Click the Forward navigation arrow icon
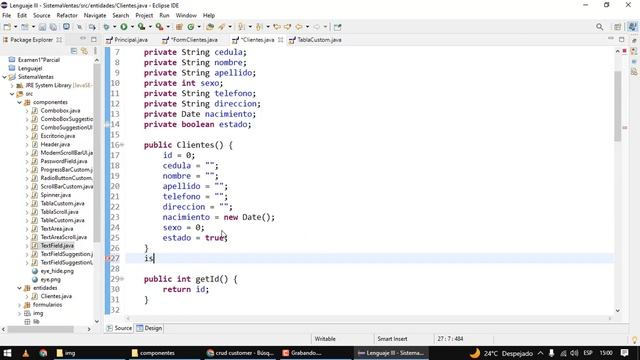The image size is (640, 360). (x=317, y=27)
